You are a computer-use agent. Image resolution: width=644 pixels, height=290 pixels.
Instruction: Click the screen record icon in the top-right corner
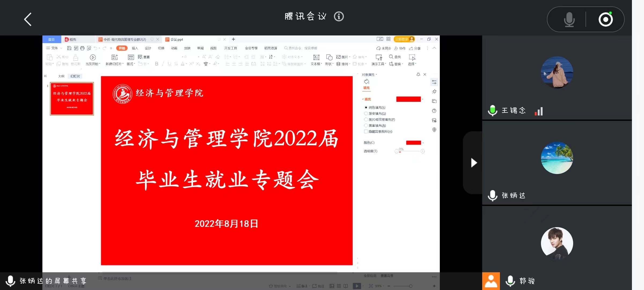pyautogui.click(x=606, y=19)
